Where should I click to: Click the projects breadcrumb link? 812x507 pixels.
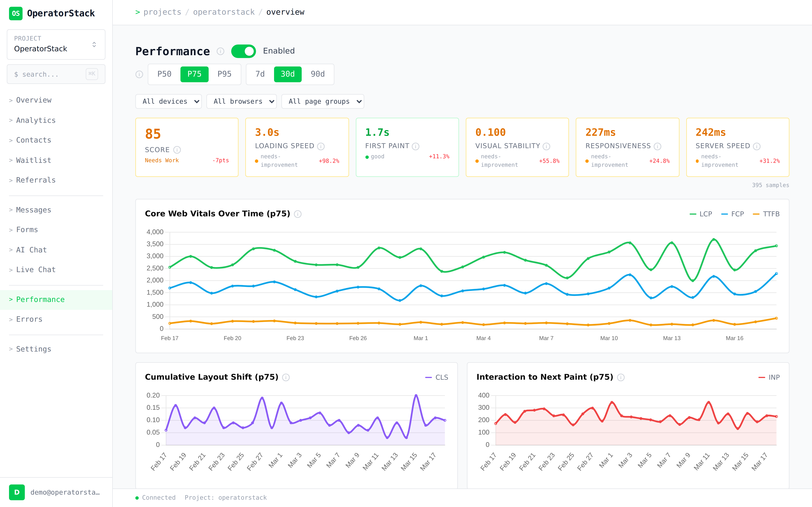point(162,12)
